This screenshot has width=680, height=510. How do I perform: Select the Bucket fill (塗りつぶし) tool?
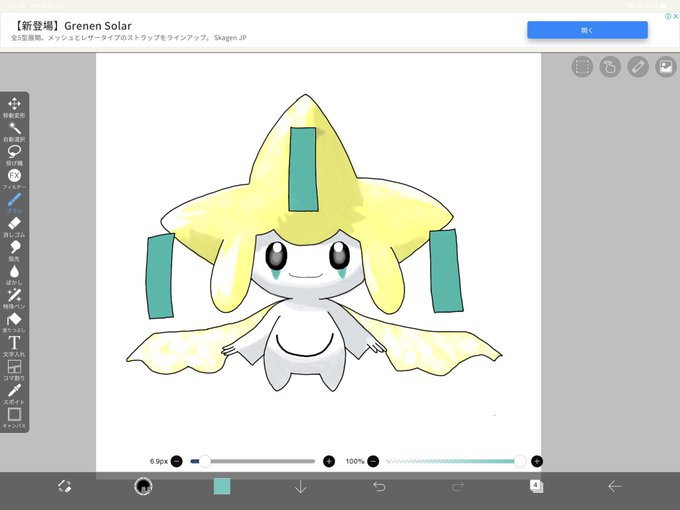pos(14,322)
